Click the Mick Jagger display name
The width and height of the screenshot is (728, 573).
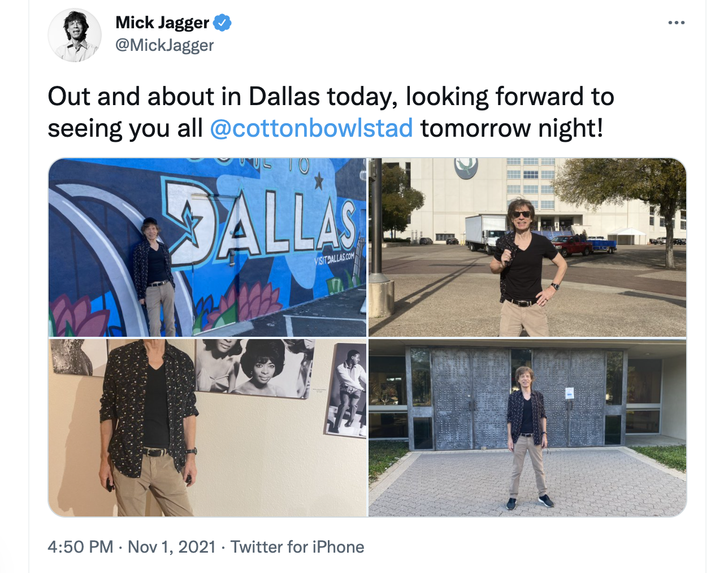coord(162,23)
